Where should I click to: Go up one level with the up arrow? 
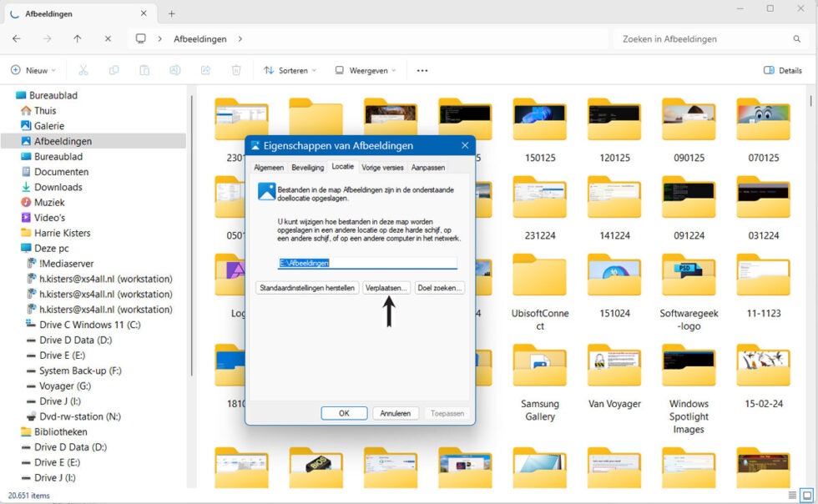(x=77, y=38)
